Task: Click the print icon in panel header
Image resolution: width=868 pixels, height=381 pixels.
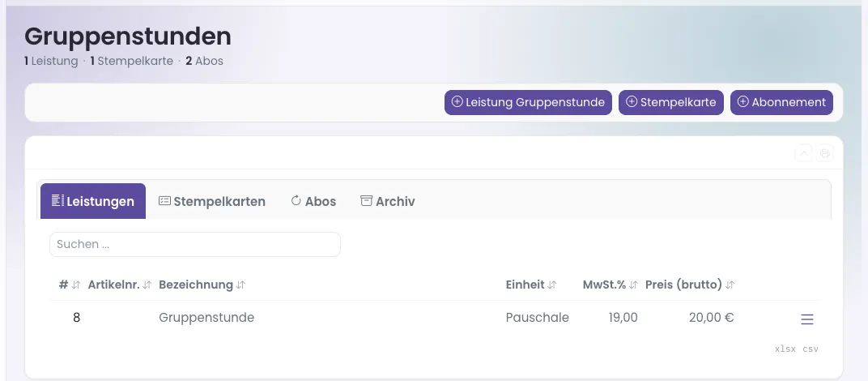Action: point(824,153)
